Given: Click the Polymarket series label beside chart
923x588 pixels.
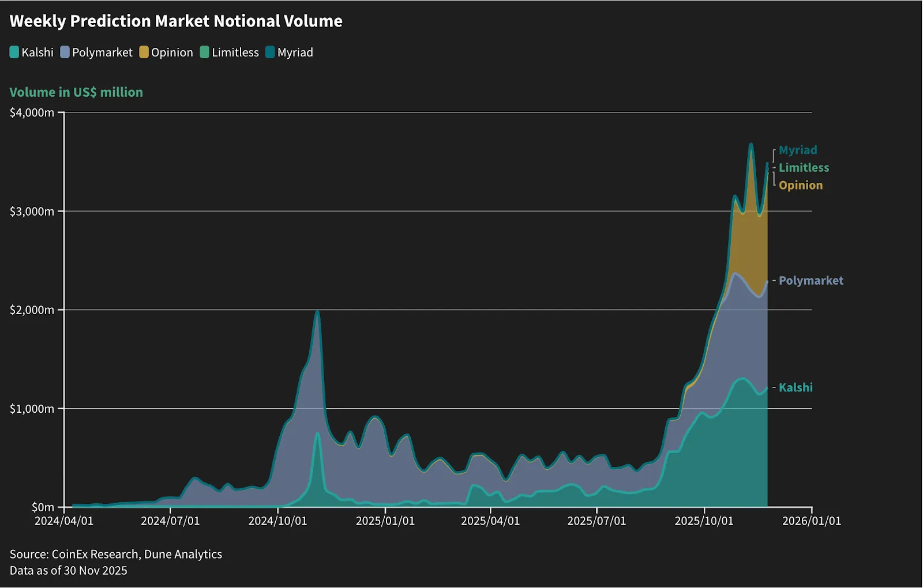Looking at the screenshot, I should click(811, 281).
